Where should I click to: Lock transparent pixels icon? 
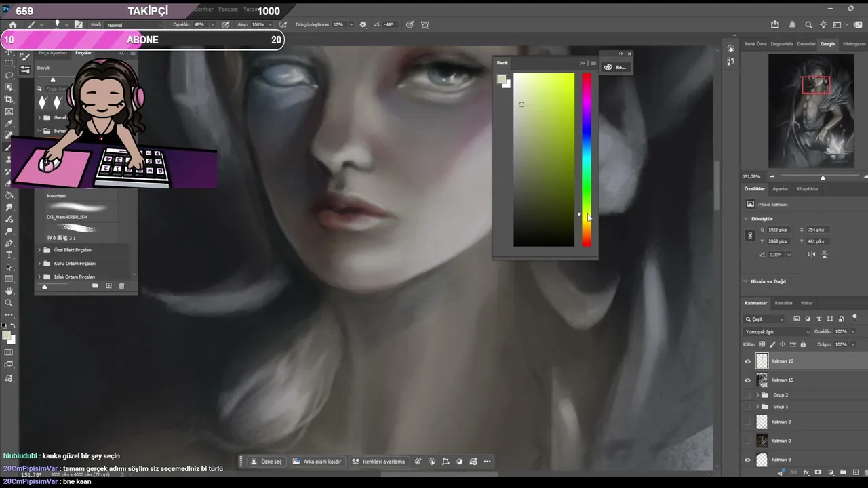point(762,344)
